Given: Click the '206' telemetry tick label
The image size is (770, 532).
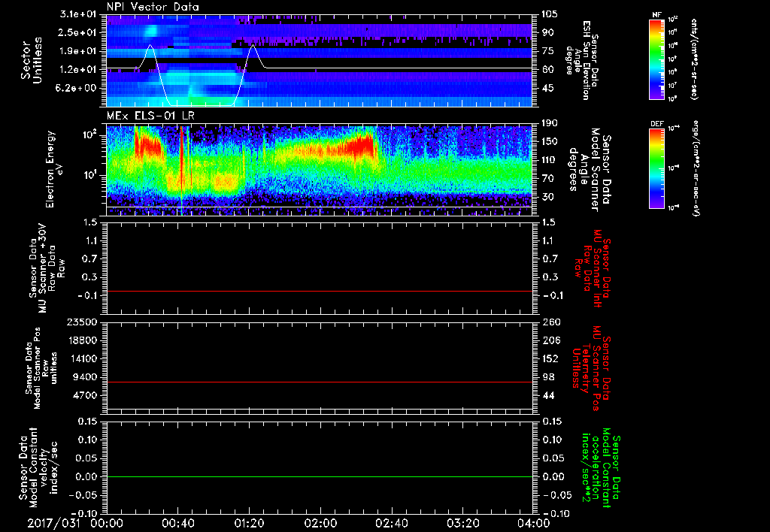Looking at the screenshot, I should click(x=550, y=340).
